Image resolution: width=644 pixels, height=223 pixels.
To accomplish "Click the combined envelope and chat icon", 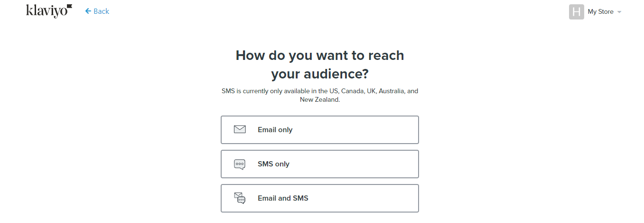I will point(240,198).
